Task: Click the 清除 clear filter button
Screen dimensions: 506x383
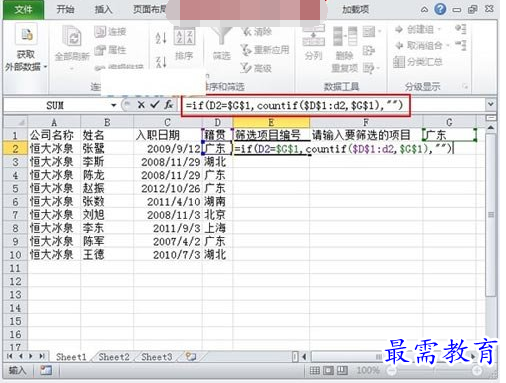Action: coord(257,31)
